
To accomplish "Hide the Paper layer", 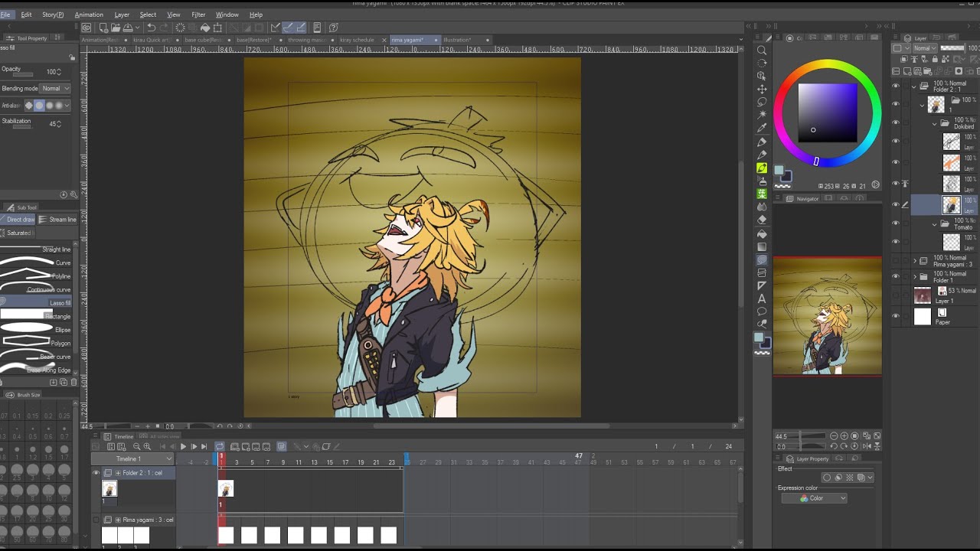I will (896, 315).
